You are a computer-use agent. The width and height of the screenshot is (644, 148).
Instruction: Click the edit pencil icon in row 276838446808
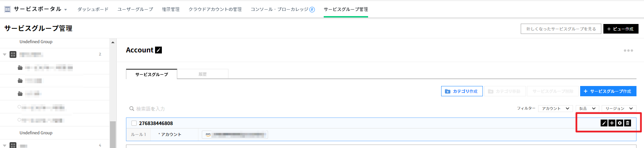[604, 123]
